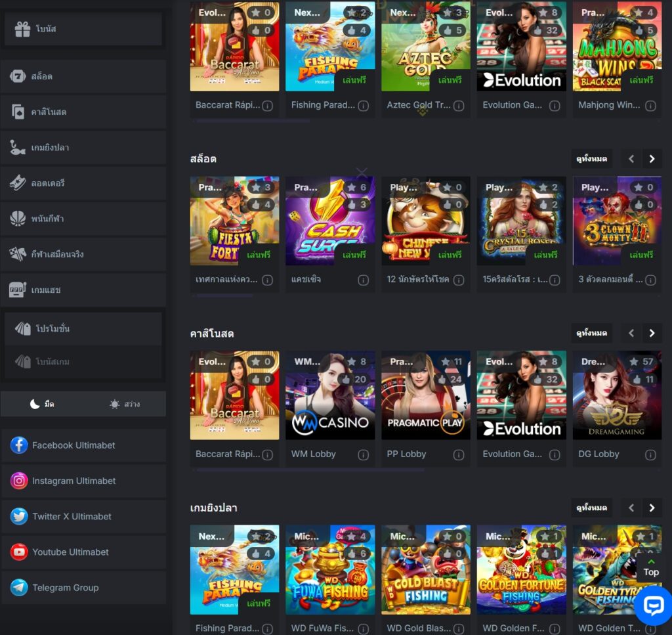
Task: Open the live chat support bubble
Action: [653, 605]
